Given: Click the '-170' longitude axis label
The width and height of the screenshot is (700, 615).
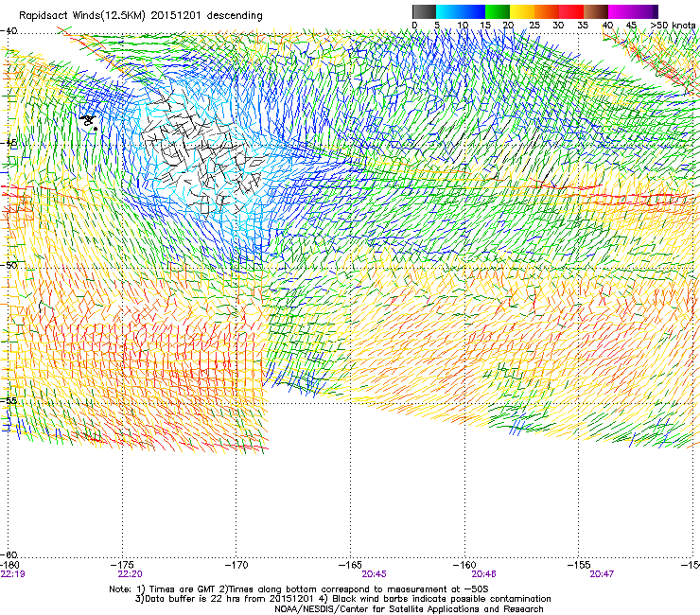Looking at the screenshot, I should pos(236,565).
